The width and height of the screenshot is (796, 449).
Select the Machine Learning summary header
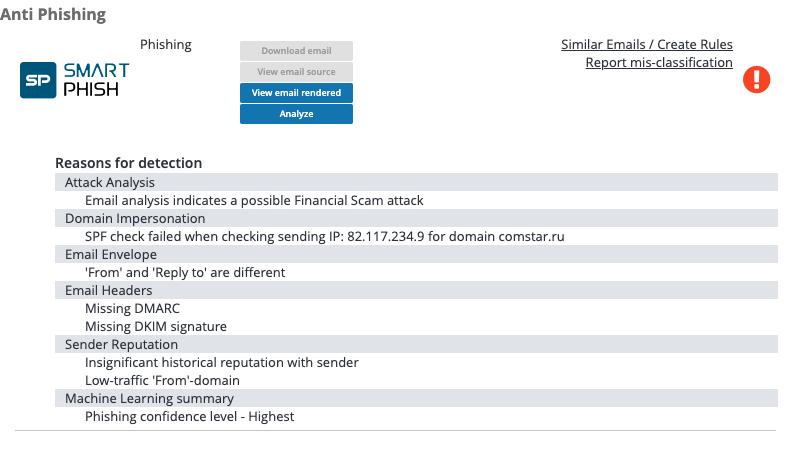(416, 398)
